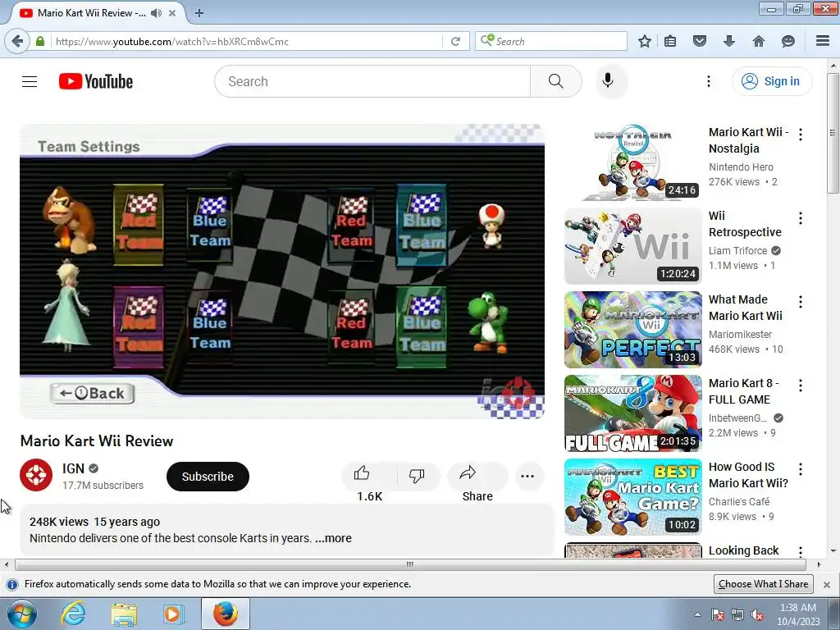Open options for Looking Back video
This screenshot has height=630, width=840.
click(801, 551)
